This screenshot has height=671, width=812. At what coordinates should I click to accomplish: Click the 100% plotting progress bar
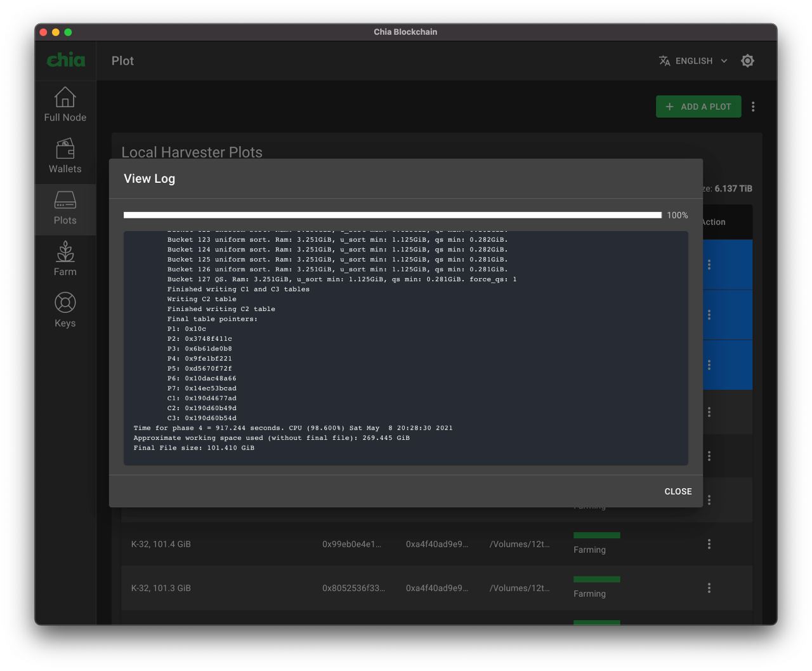[393, 215]
